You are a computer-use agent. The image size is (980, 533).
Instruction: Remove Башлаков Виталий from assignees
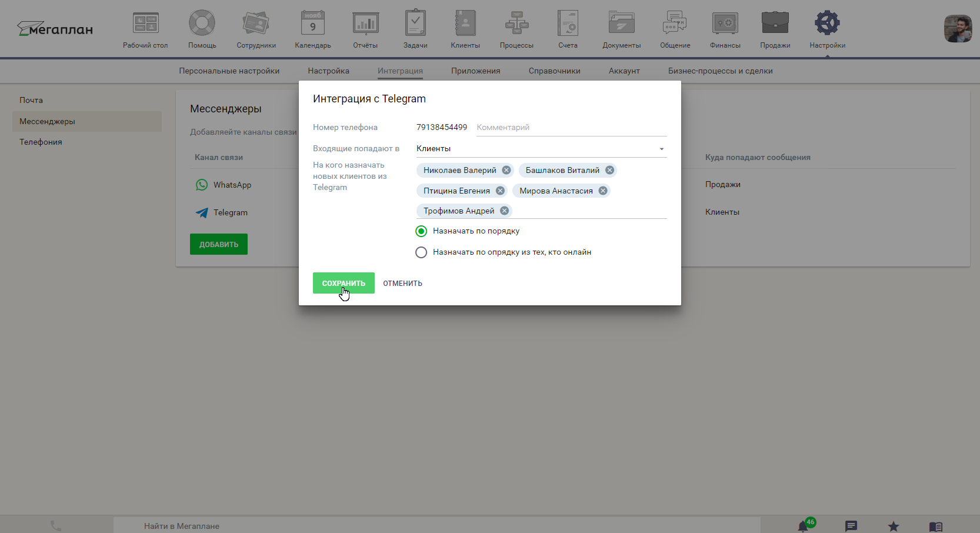pyautogui.click(x=609, y=170)
